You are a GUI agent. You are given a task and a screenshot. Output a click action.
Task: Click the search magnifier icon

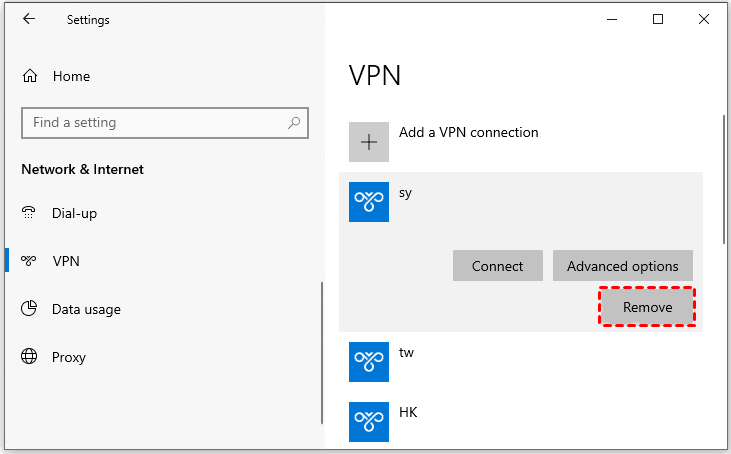(294, 123)
